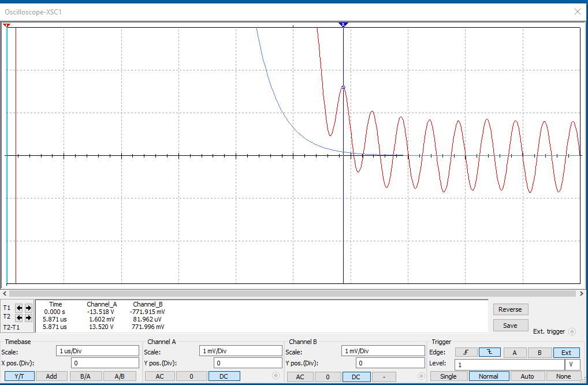Click the T1 cursor right arrow
Screen dimensions: 588x385
(x=28, y=308)
